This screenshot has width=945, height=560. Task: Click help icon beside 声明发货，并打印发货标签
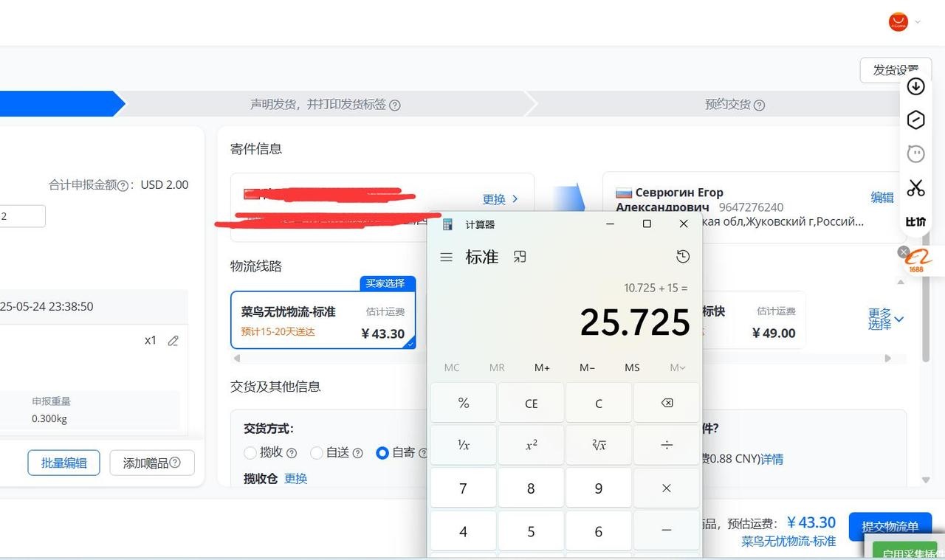pyautogui.click(x=394, y=105)
